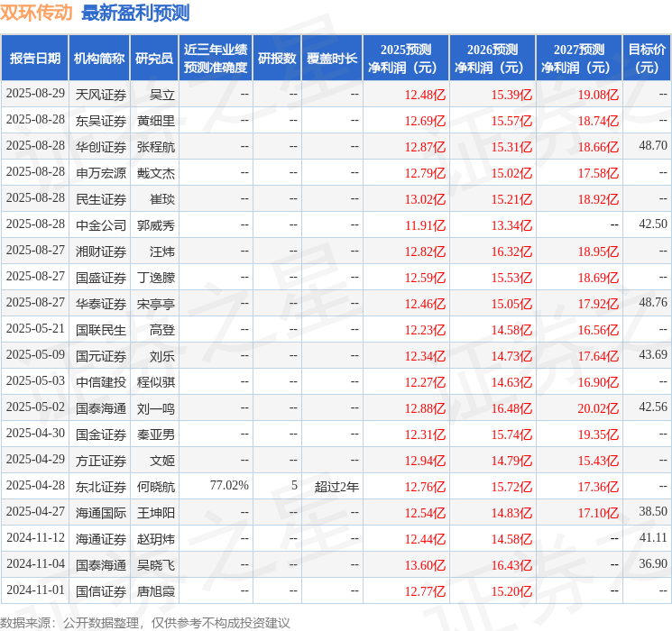672x631 pixels.
Task: Click analyst name 宋亭亭
Action: [x=155, y=304]
